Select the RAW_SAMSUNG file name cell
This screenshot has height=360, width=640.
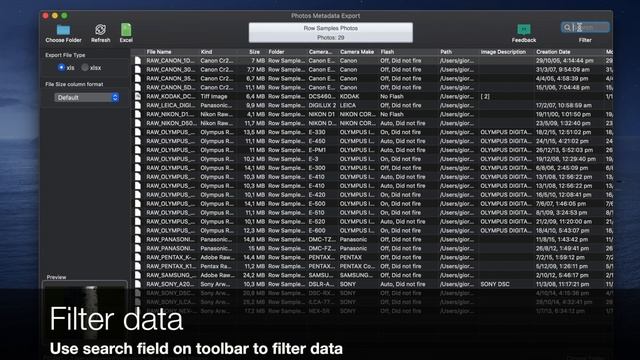171,275
